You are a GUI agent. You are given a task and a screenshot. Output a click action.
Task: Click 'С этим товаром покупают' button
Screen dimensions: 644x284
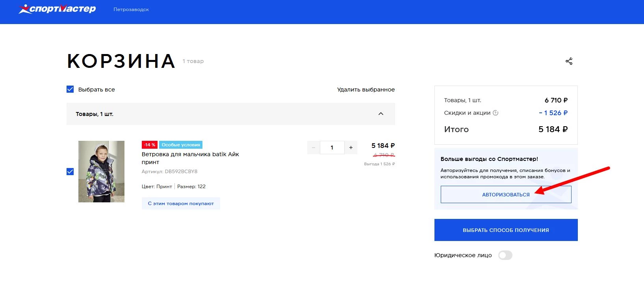[x=181, y=204]
